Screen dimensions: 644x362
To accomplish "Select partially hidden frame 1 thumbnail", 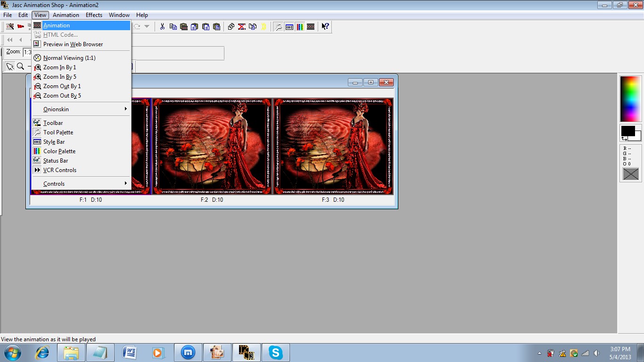I will pyautogui.click(x=141, y=146).
